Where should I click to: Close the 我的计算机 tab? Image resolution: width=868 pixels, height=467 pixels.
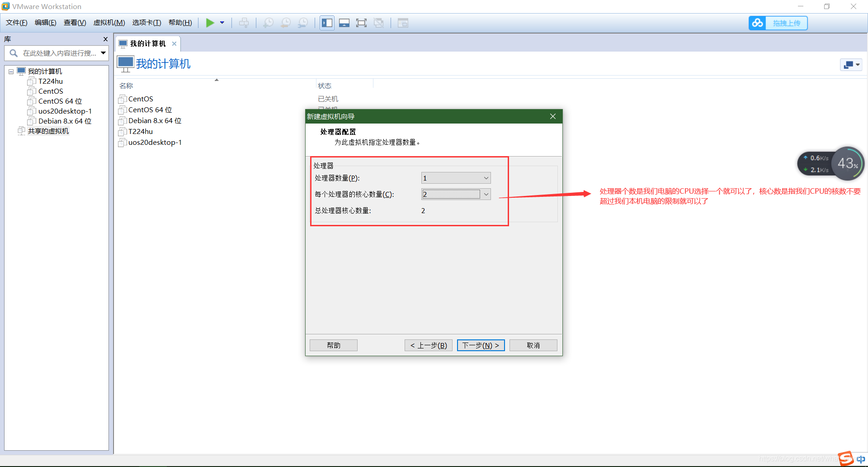pos(174,44)
